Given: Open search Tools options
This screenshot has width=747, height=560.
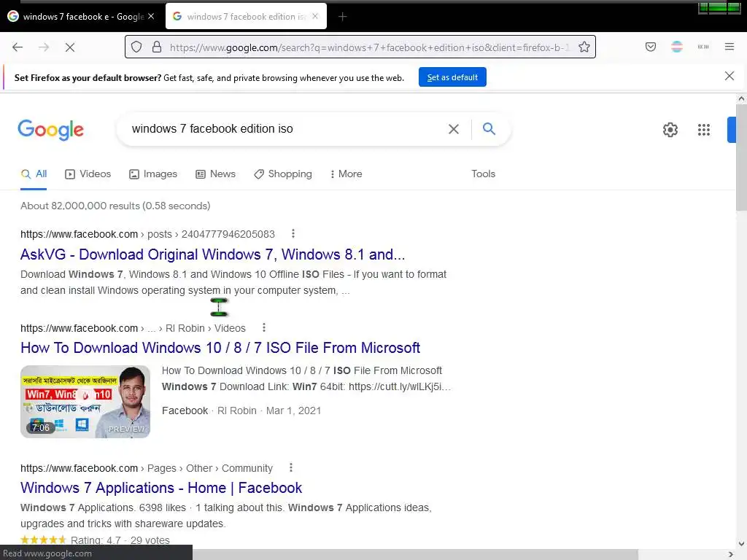Looking at the screenshot, I should [483, 174].
